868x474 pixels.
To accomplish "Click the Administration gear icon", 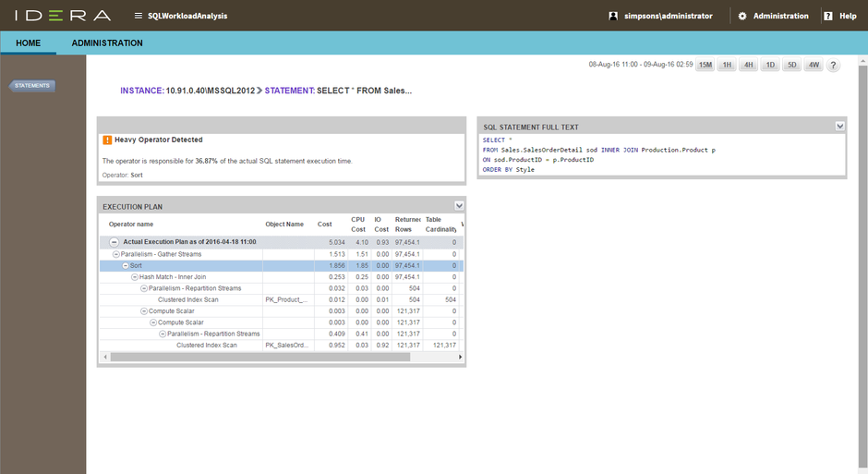I will pos(742,16).
